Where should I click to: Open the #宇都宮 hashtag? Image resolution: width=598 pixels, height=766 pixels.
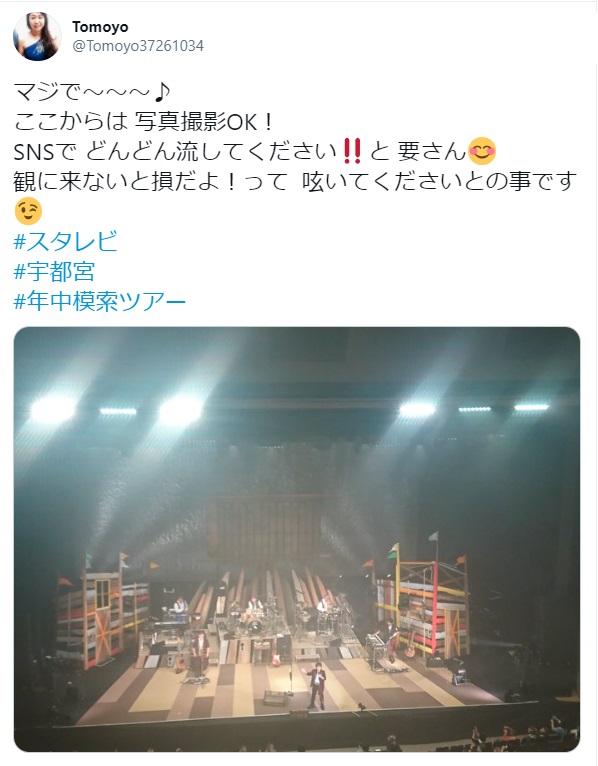point(54,272)
